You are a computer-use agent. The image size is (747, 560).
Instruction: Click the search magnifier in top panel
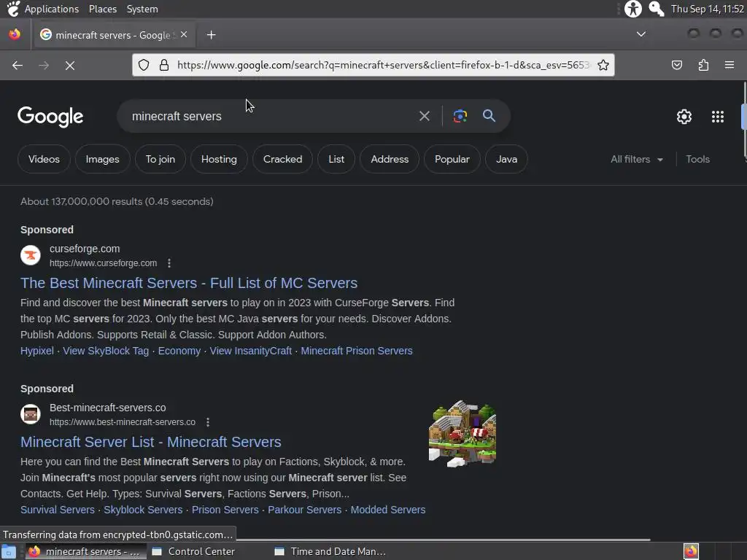(657, 9)
